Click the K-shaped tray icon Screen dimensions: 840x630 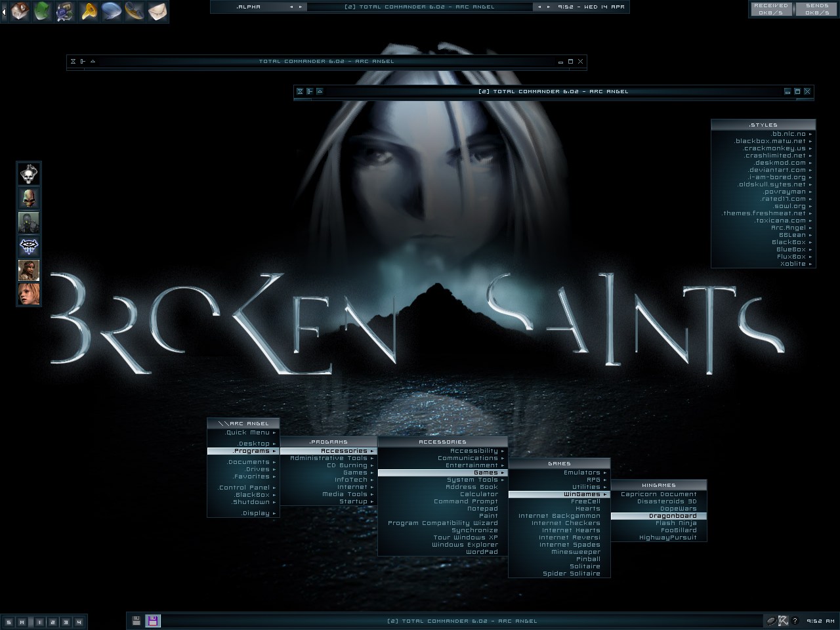pyautogui.click(x=783, y=621)
